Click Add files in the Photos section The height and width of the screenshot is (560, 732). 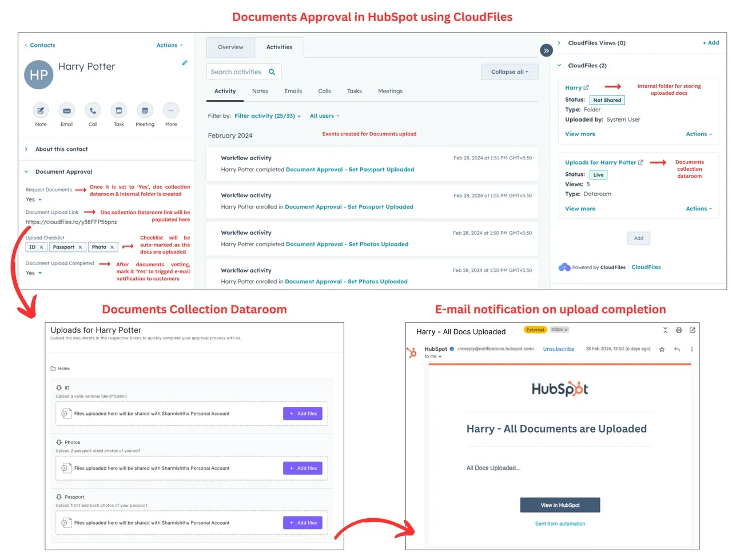(x=303, y=469)
